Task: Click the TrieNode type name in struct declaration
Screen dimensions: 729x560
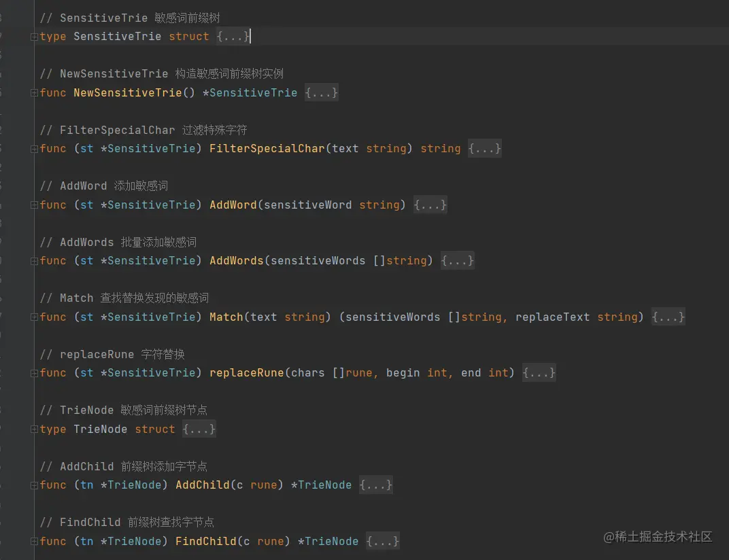Action: point(101,429)
